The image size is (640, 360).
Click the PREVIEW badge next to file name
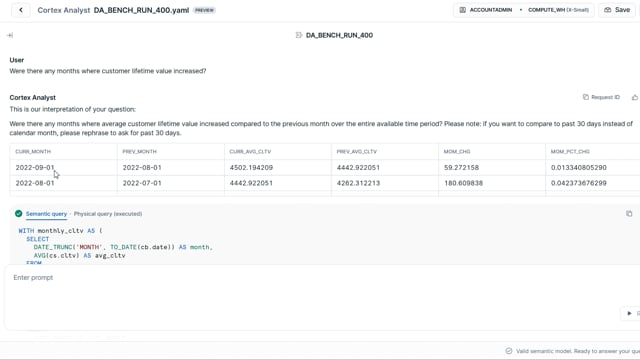[204, 10]
